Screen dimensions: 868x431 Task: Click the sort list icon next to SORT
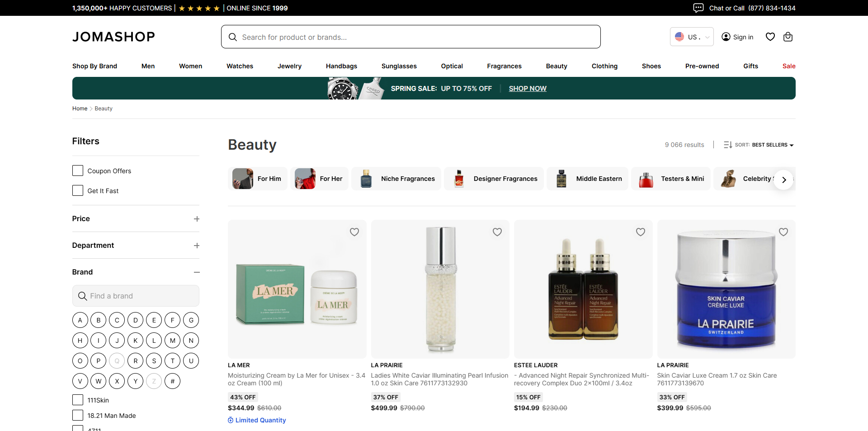tap(728, 145)
